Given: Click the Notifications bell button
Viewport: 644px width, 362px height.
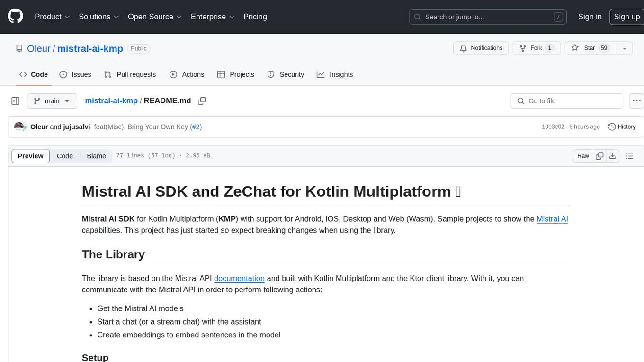Looking at the screenshot, I should click(x=481, y=48).
